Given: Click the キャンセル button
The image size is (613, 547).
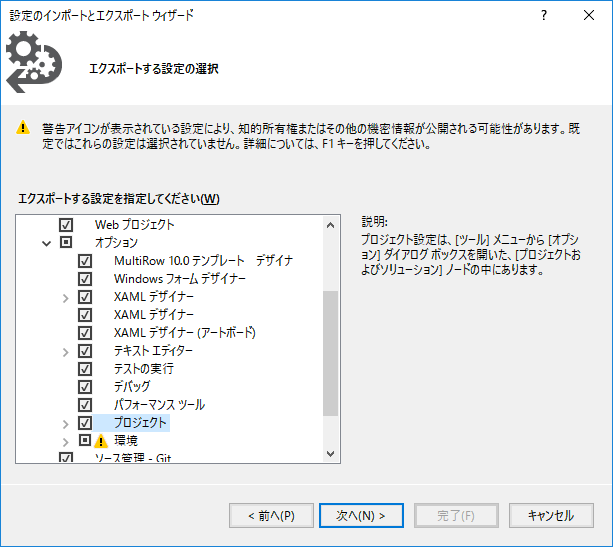Looking at the screenshot, I should tap(551, 516).
